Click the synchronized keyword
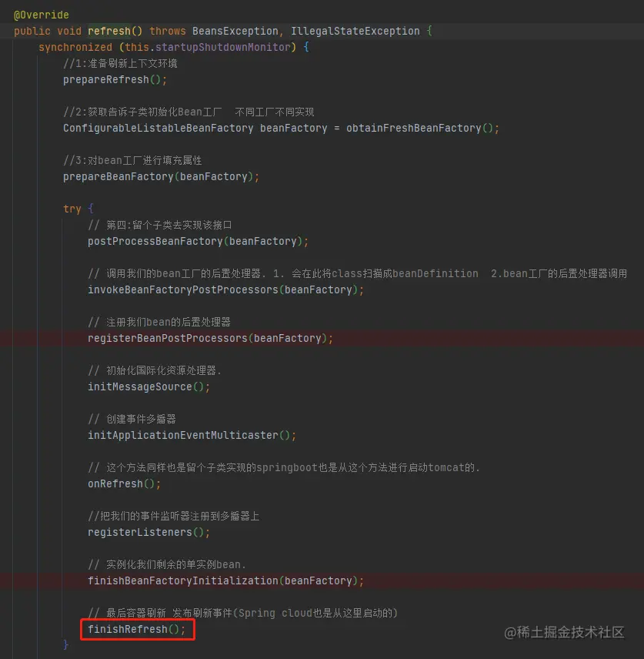The height and width of the screenshot is (659, 644). (75, 47)
